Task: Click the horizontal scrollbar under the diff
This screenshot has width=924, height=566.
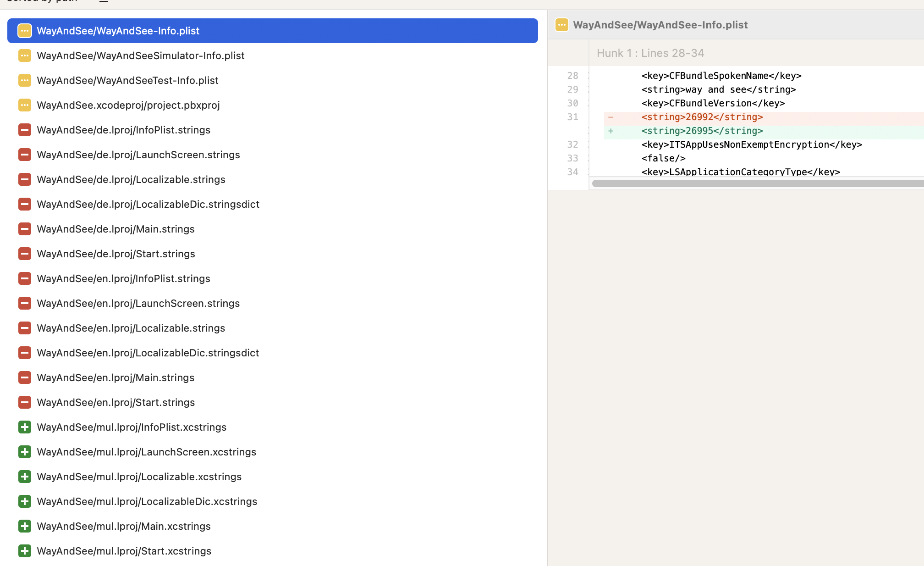Action: 756,183
